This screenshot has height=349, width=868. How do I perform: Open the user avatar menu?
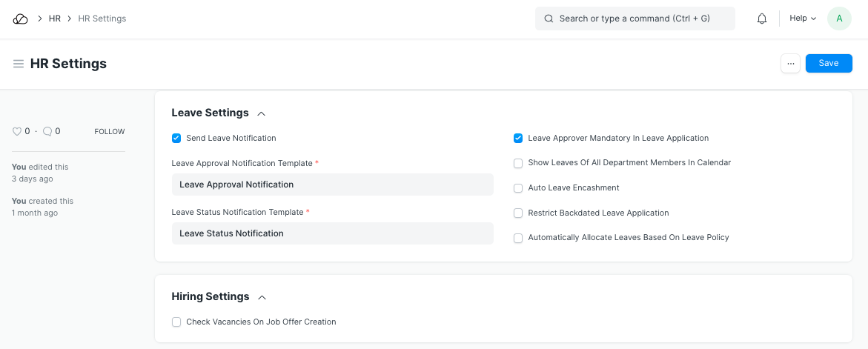[x=839, y=19]
